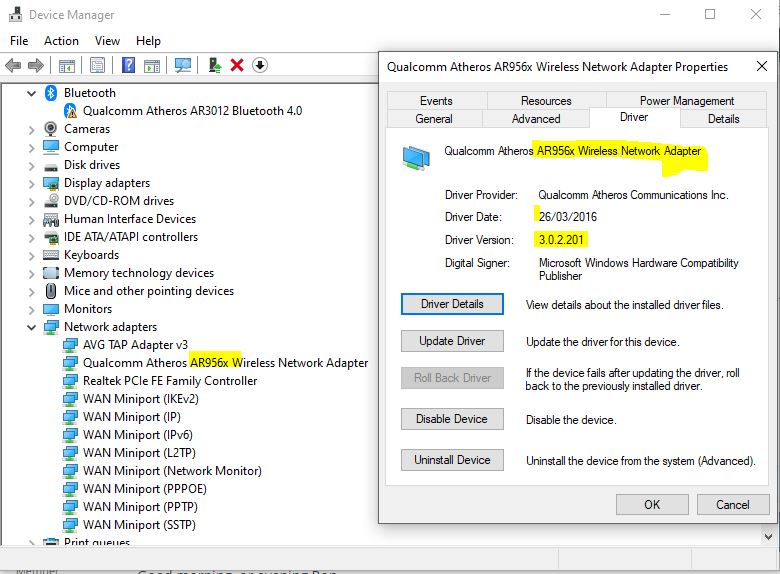The height and width of the screenshot is (574, 780).
Task: Select Qualcomm Atheros AR3012 Bluetooth 4.0
Action: (x=193, y=111)
